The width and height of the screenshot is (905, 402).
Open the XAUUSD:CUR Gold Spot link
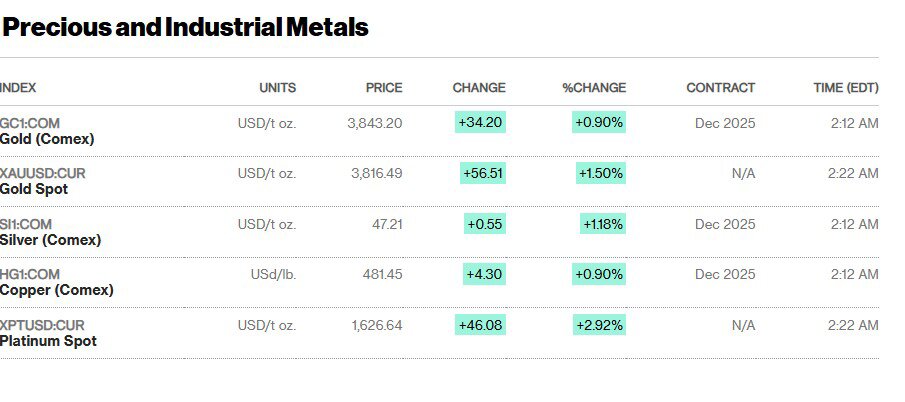(x=43, y=181)
